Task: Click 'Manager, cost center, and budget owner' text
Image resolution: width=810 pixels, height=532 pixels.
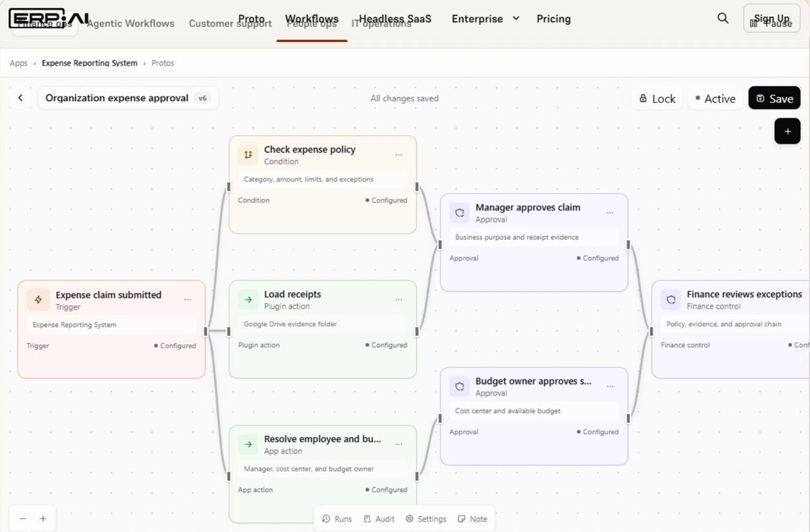Action: click(x=308, y=469)
